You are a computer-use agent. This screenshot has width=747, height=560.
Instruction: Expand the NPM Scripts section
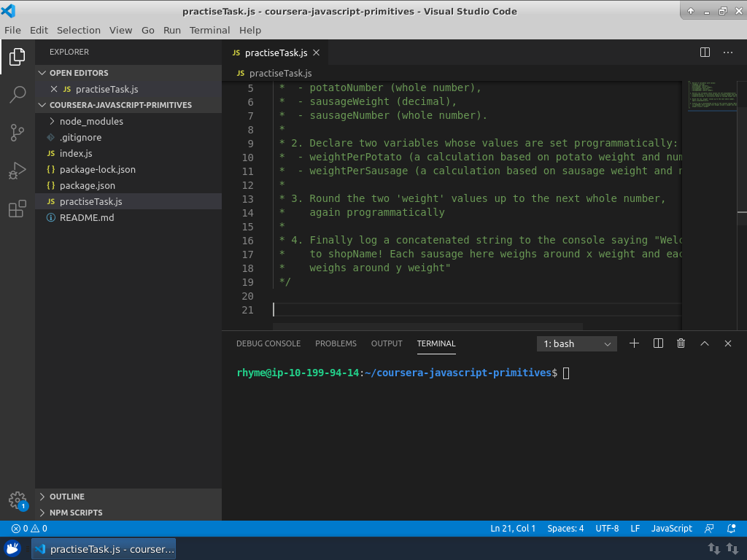click(x=76, y=513)
